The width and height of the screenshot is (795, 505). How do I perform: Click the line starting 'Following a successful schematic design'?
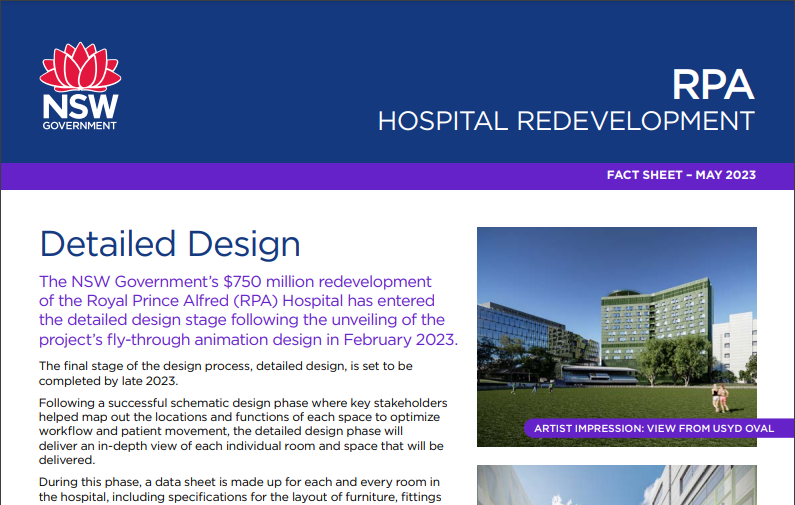click(x=243, y=403)
